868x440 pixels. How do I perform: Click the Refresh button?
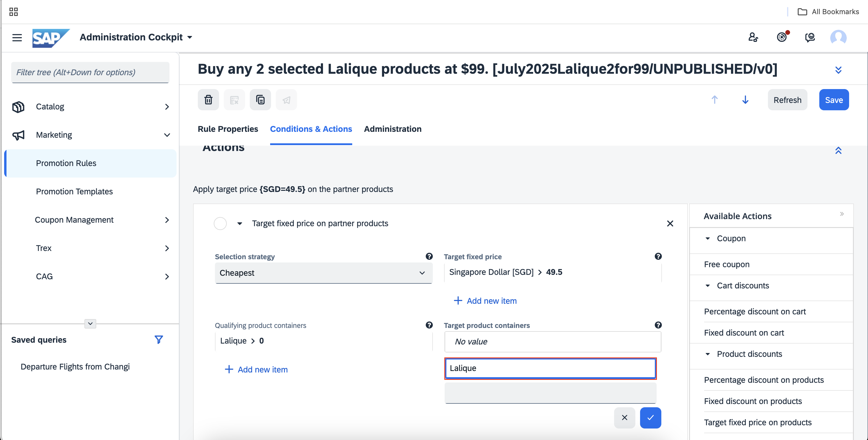[x=787, y=100]
